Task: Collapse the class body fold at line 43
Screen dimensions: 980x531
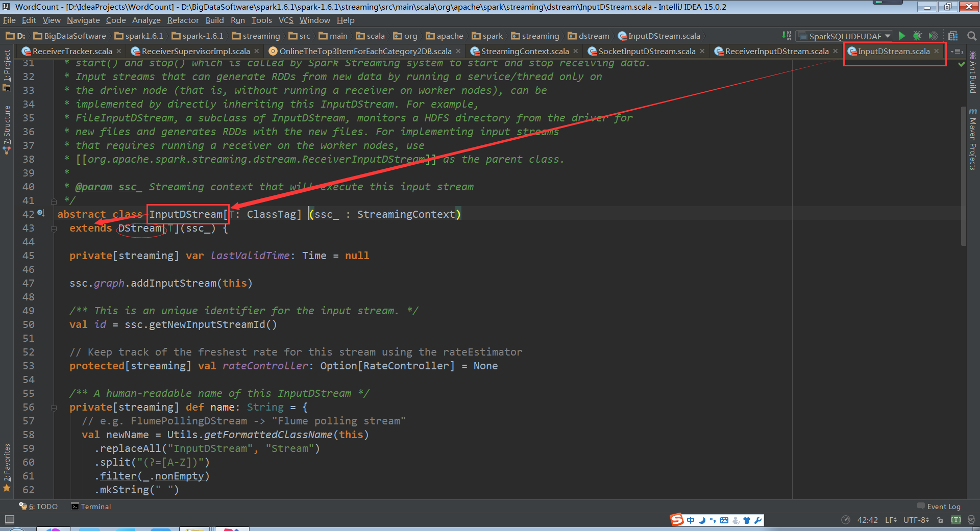Action: point(54,229)
